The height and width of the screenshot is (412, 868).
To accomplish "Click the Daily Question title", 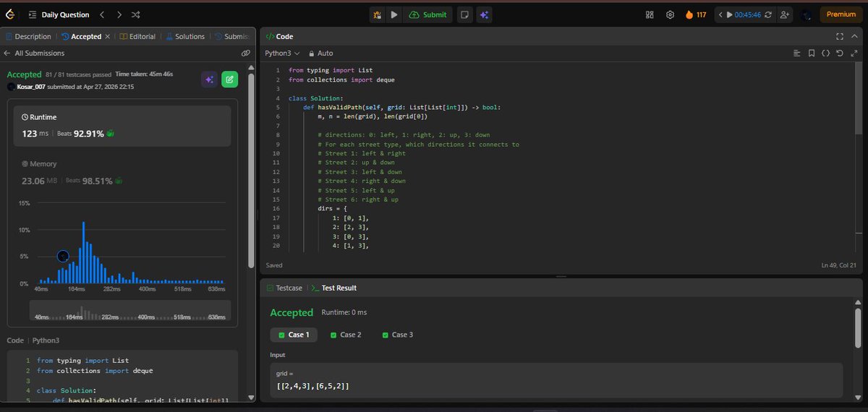I will tap(66, 14).
